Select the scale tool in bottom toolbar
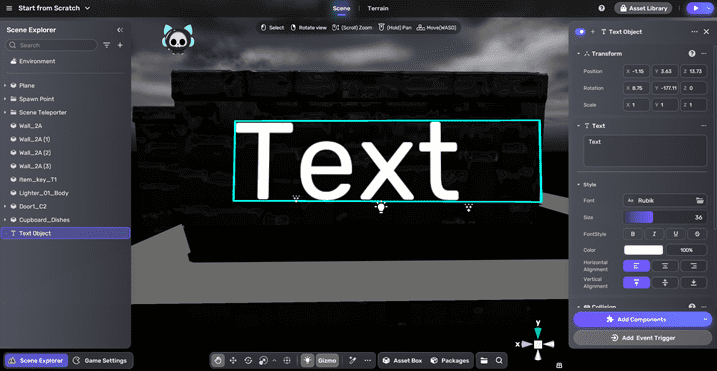 [x=263, y=360]
